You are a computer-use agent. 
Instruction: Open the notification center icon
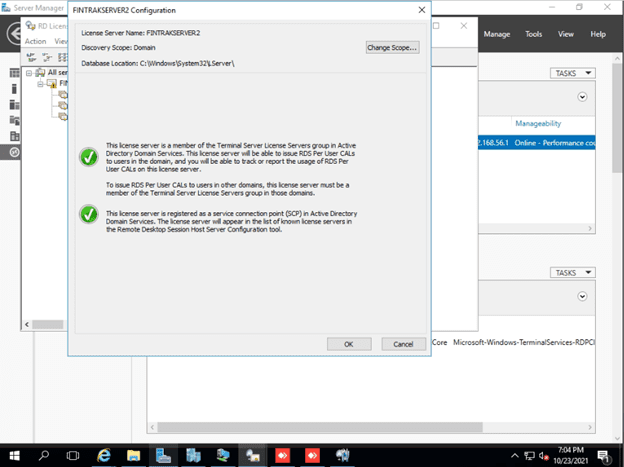tap(604, 456)
